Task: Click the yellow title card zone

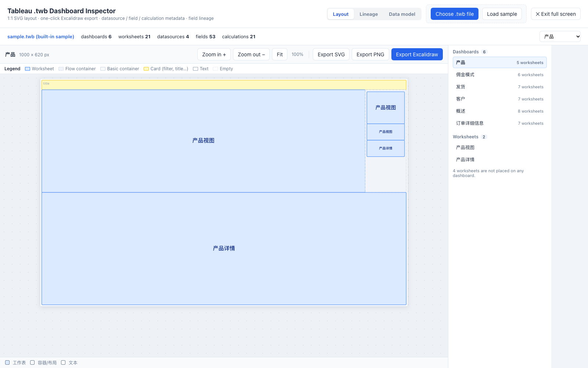Action: [x=224, y=85]
